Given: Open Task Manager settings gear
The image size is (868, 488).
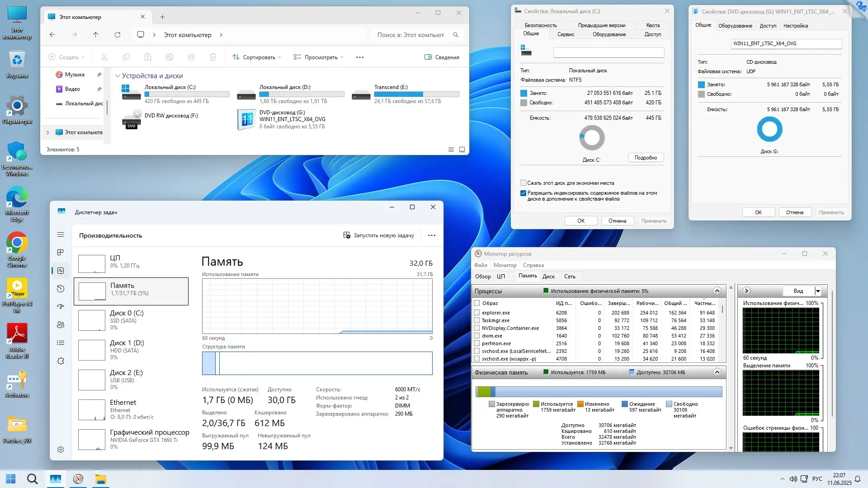Looking at the screenshot, I should tap(61, 450).
